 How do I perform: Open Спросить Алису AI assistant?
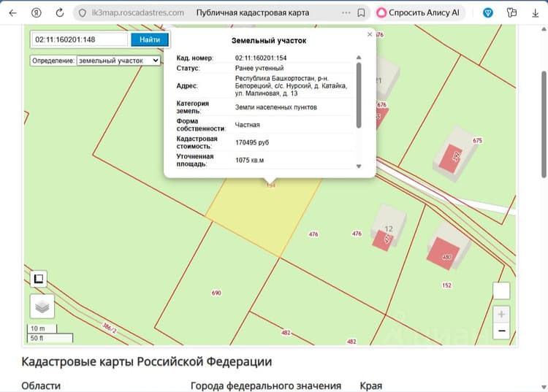pyautogui.click(x=418, y=13)
